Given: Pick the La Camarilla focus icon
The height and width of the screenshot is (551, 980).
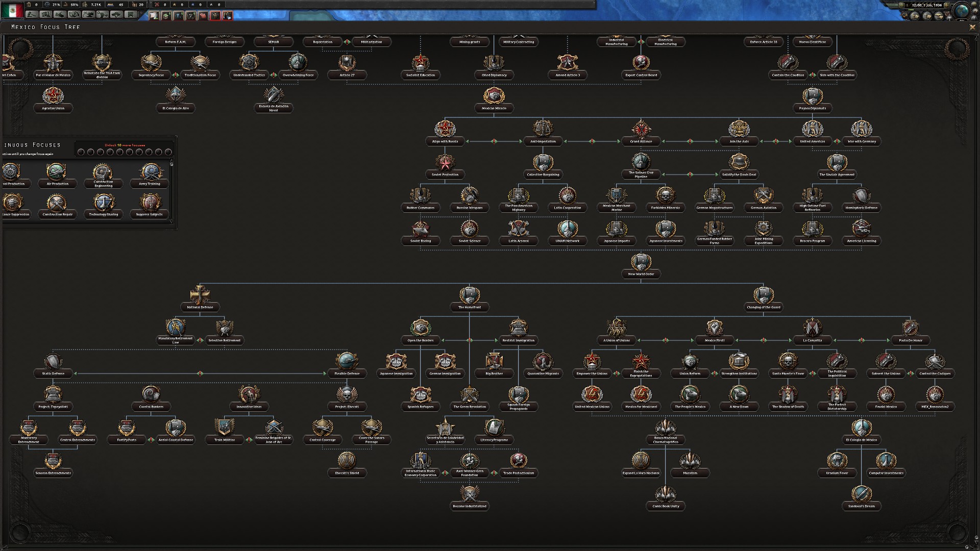Looking at the screenshot, I should (813, 328).
